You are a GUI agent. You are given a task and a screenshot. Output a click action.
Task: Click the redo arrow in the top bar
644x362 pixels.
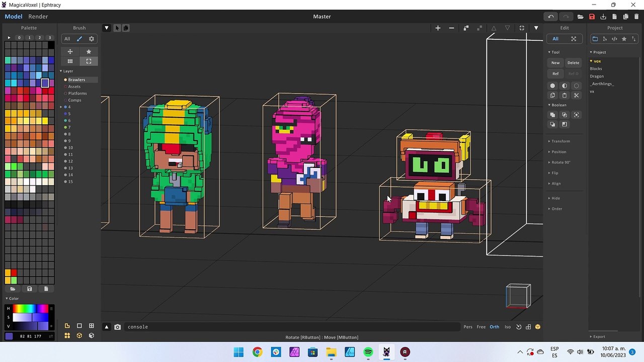coord(566,17)
